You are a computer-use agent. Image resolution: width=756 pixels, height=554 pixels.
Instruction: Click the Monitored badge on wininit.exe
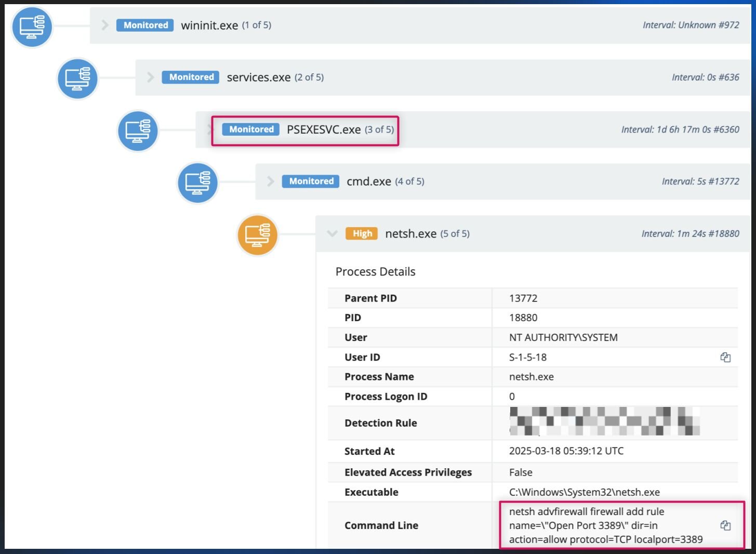pyautogui.click(x=145, y=25)
